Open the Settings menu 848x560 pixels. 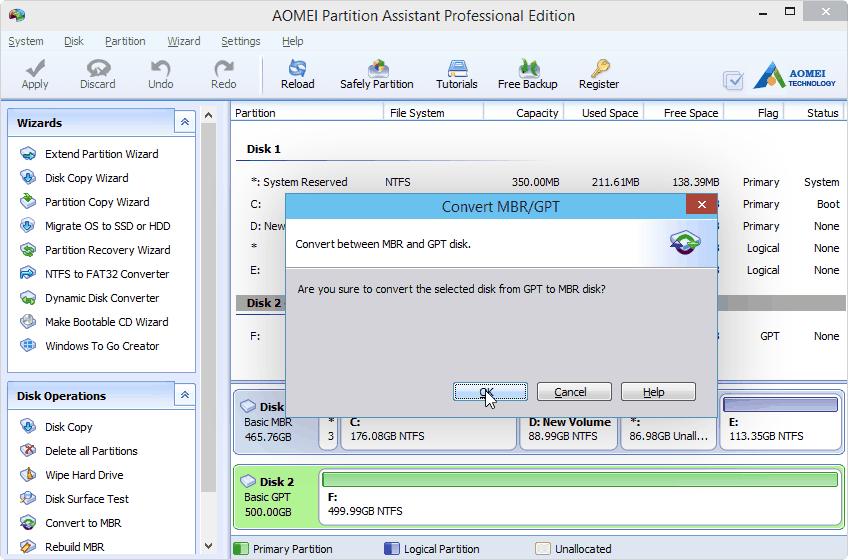coord(241,41)
